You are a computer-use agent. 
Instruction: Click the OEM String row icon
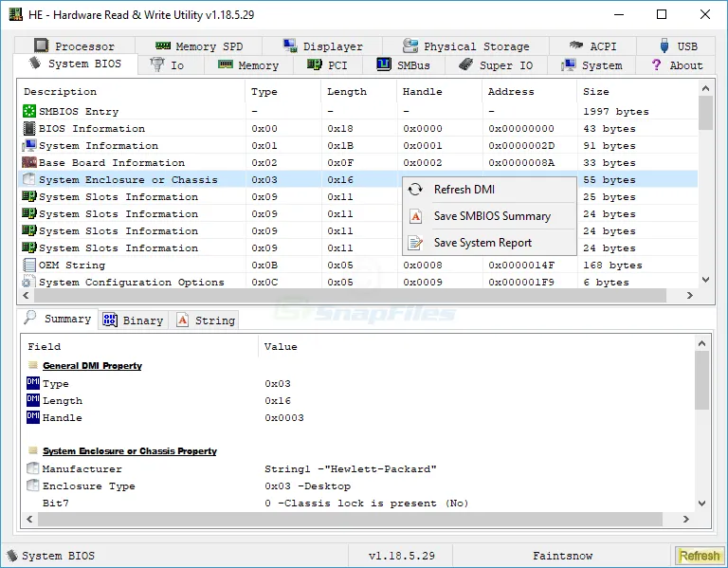[x=28, y=266]
